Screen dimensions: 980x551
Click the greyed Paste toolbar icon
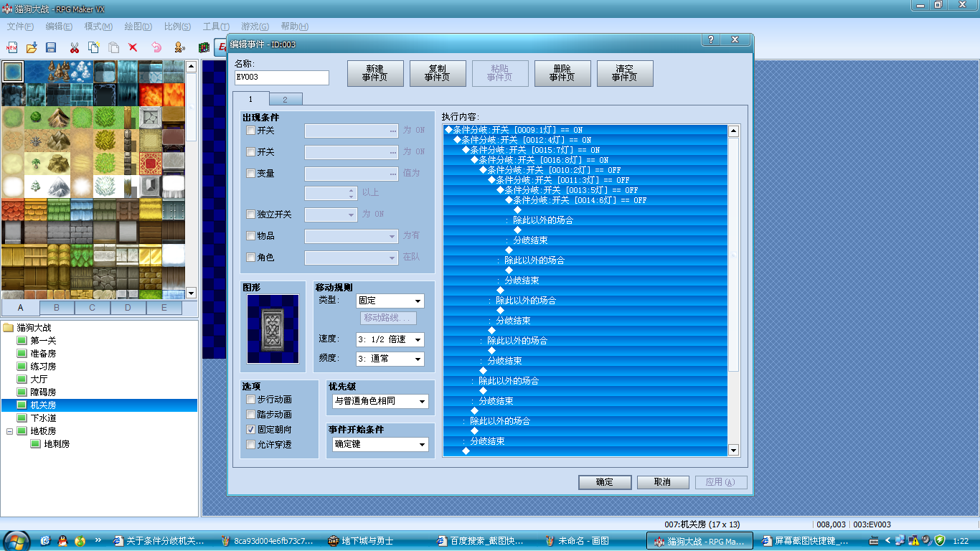113,47
